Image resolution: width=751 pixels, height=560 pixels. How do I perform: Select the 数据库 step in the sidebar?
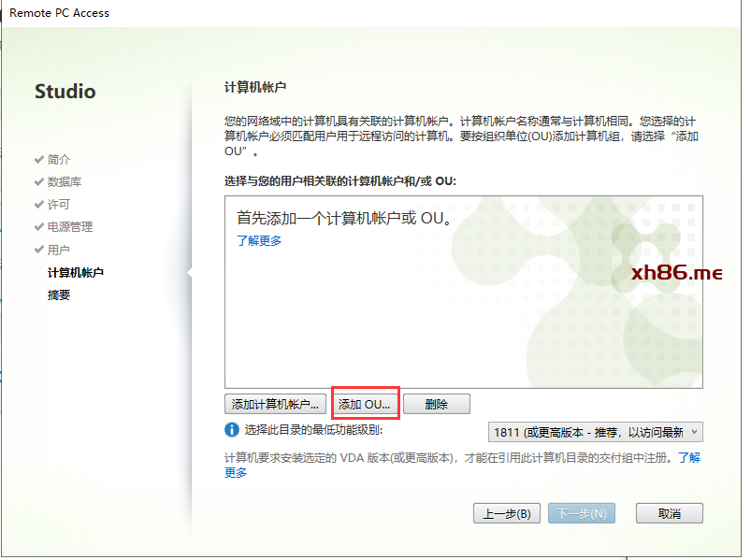tap(65, 182)
